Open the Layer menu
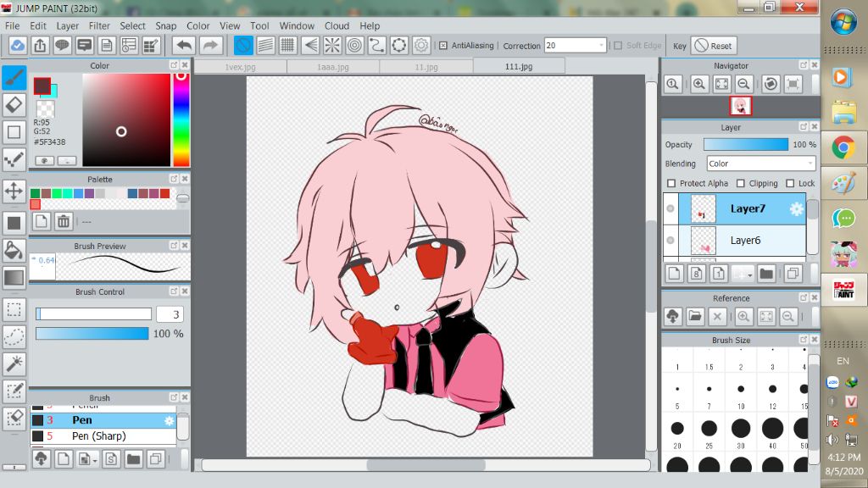This screenshot has width=868, height=488. 68,25
